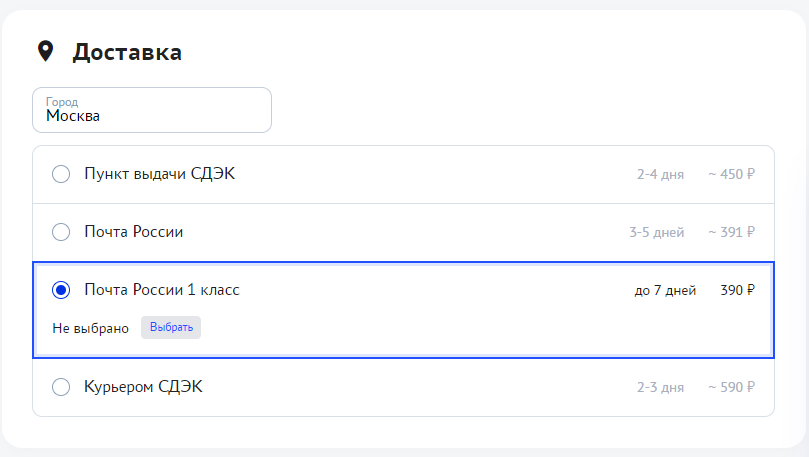The height and width of the screenshot is (457, 809).
Task: Click the 390 ₽ price text
Action: 737,290
